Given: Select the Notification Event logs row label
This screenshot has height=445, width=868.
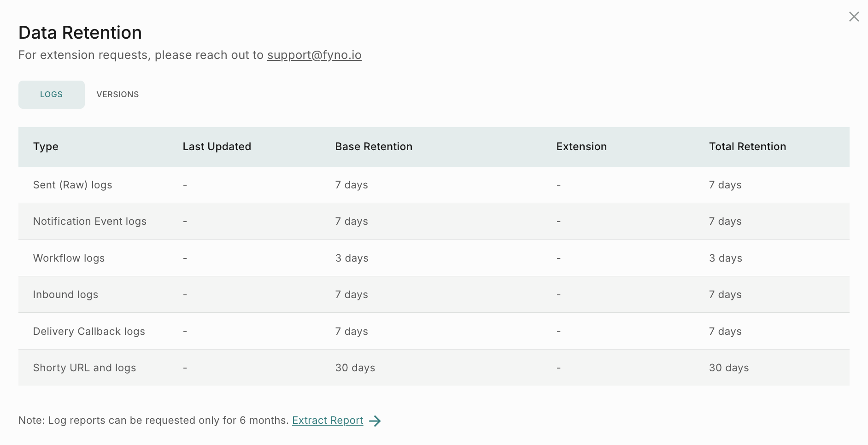Looking at the screenshot, I should (89, 221).
